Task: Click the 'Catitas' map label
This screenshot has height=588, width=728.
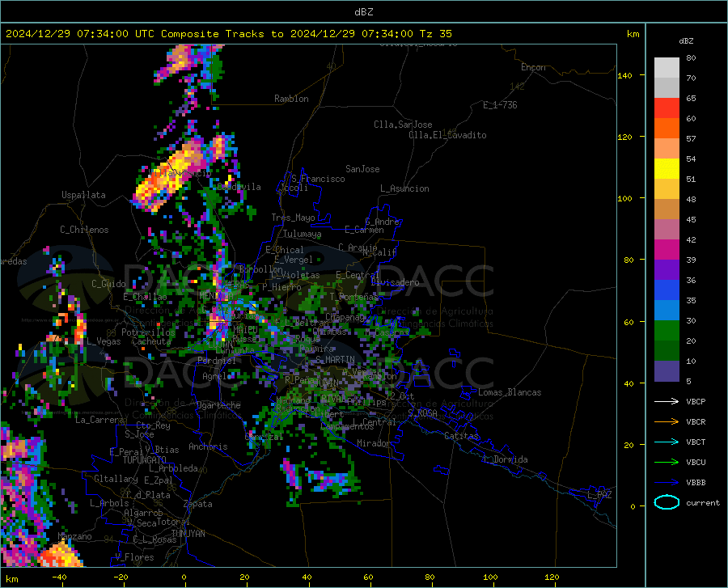Action: [x=461, y=436]
